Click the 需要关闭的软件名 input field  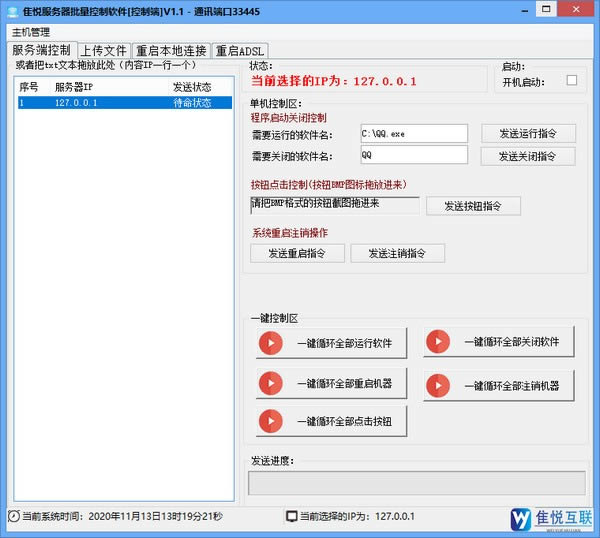(x=414, y=155)
